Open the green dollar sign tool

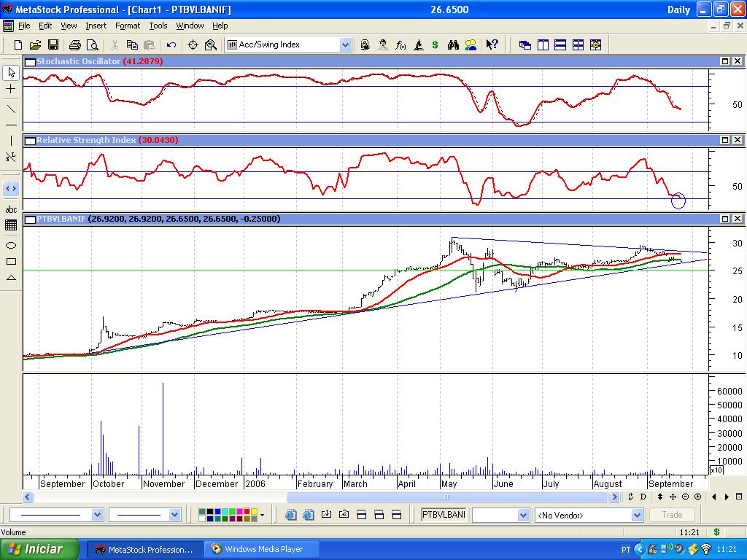(436, 44)
